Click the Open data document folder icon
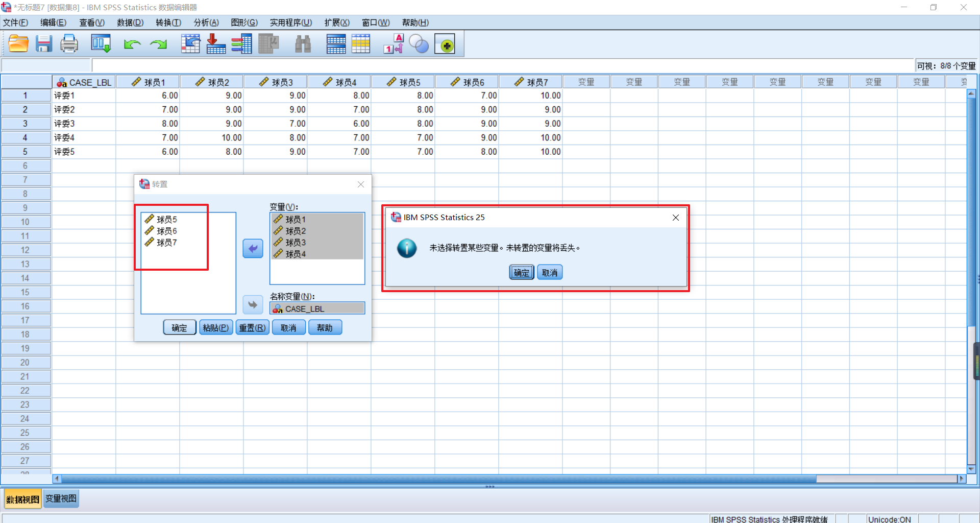The width and height of the screenshot is (980, 523). (18, 44)
